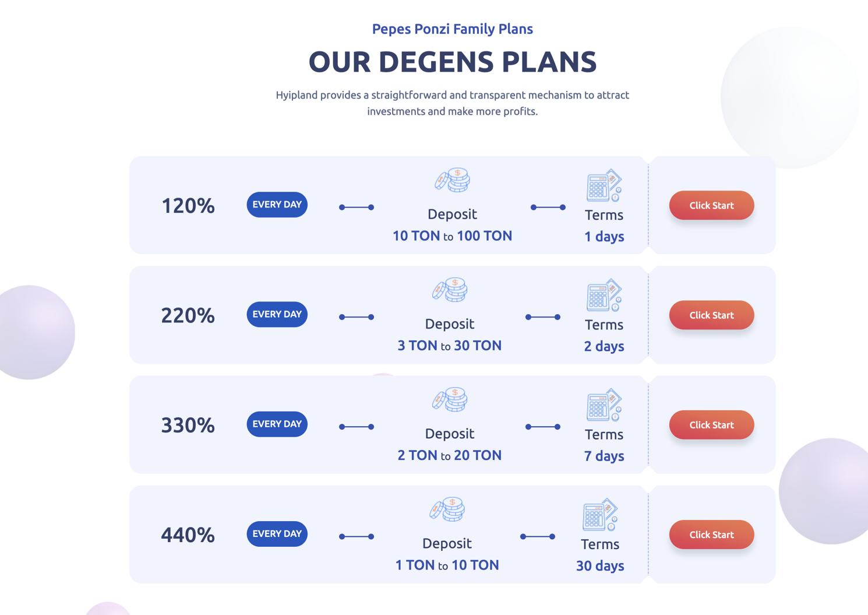This screenshot has width=868, height=615.
Task: Click the coins icon in the 220% plan
Action: (x=450, y=290)
